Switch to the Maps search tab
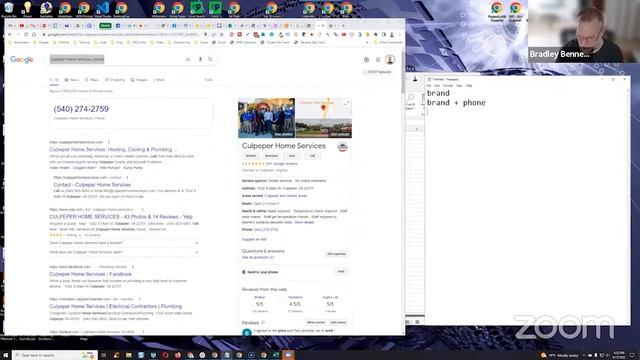 [92, 80]
